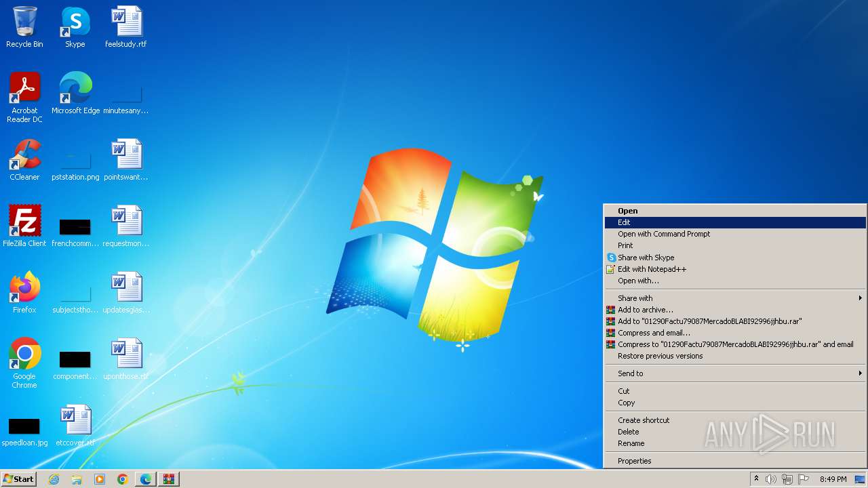Open Windows Media Player taskbar icon
The image size is (868, 488).
point(100,479)
